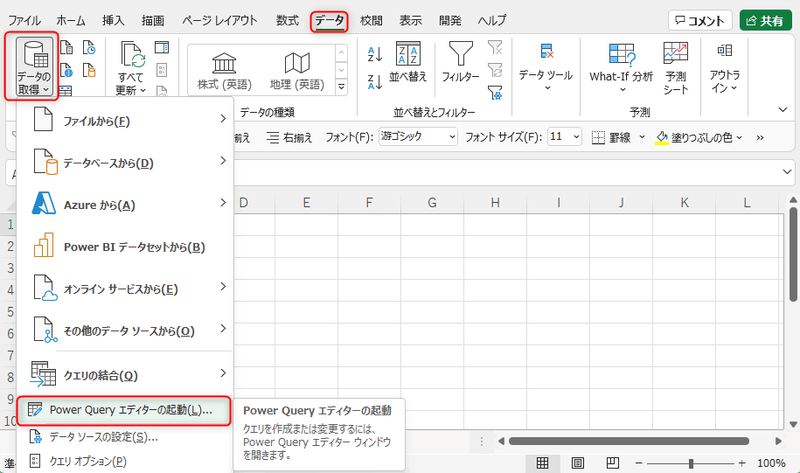Expand the クエリの結合 submenu
This screenshot has height=473, width=800.
[124, 375]
